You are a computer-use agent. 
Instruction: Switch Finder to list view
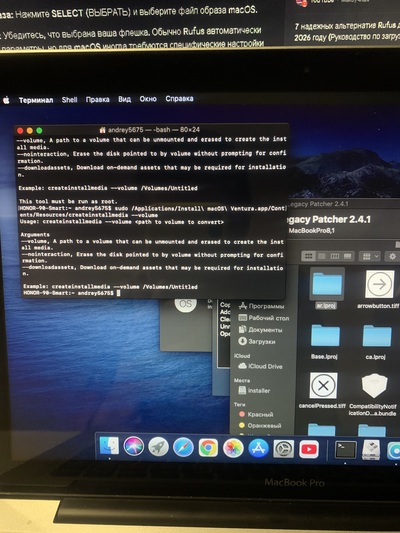click(321, 256)
